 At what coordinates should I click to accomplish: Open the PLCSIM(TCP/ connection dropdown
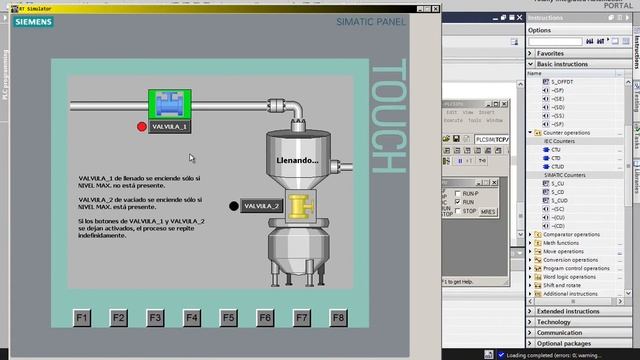pos(492,140)
